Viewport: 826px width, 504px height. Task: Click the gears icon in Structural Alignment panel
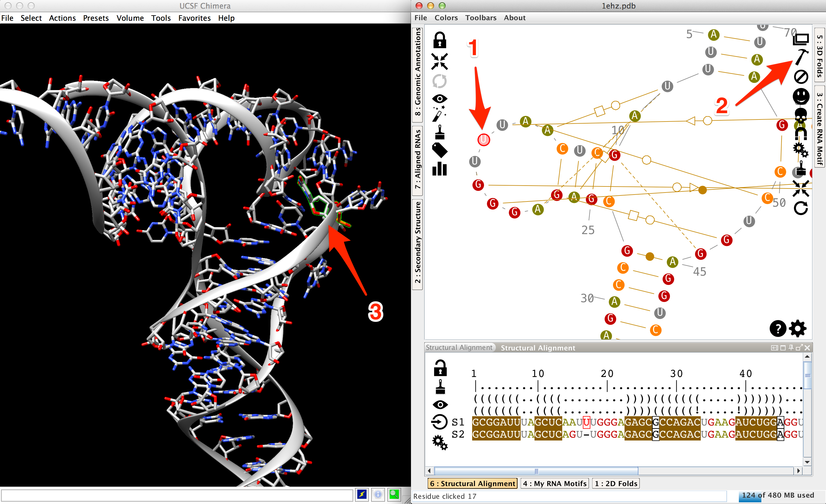tap(440, 442)
